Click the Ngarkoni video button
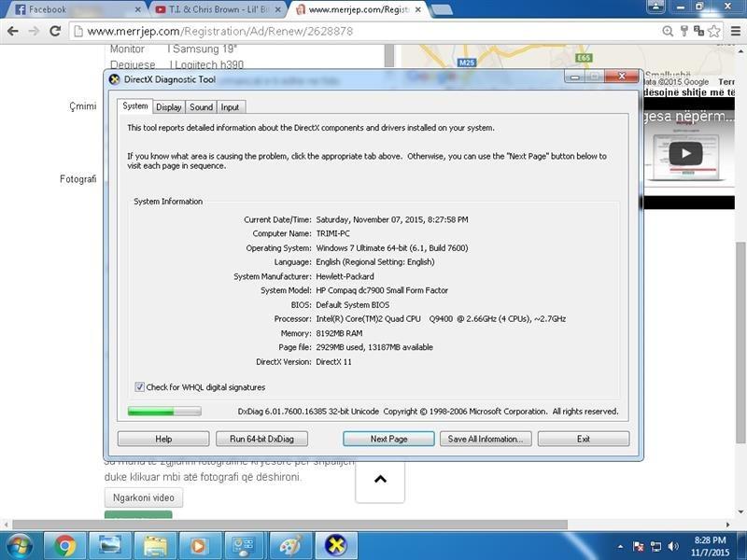The height and width of the screenshot is (560, 747). point(144,497)
